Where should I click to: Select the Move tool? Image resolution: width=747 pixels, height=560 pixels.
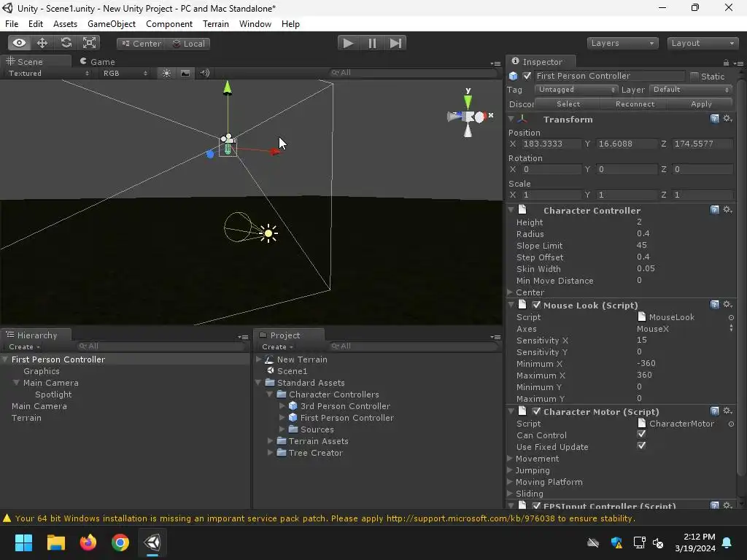[42, 43]
